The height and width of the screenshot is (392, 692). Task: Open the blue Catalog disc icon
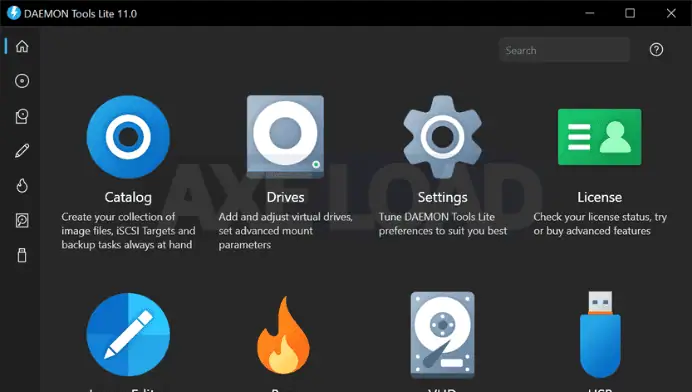[128, 137]
